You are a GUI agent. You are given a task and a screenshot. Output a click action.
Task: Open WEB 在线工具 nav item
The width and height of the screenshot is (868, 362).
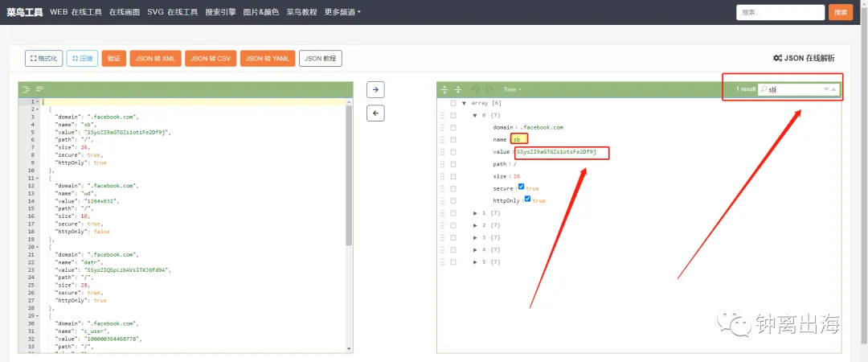76,12
